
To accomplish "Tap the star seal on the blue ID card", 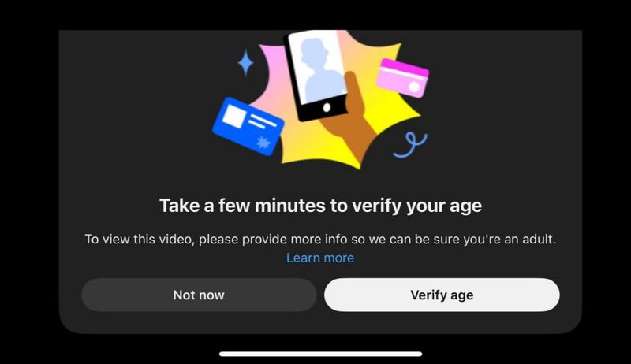I will (263, 142).
